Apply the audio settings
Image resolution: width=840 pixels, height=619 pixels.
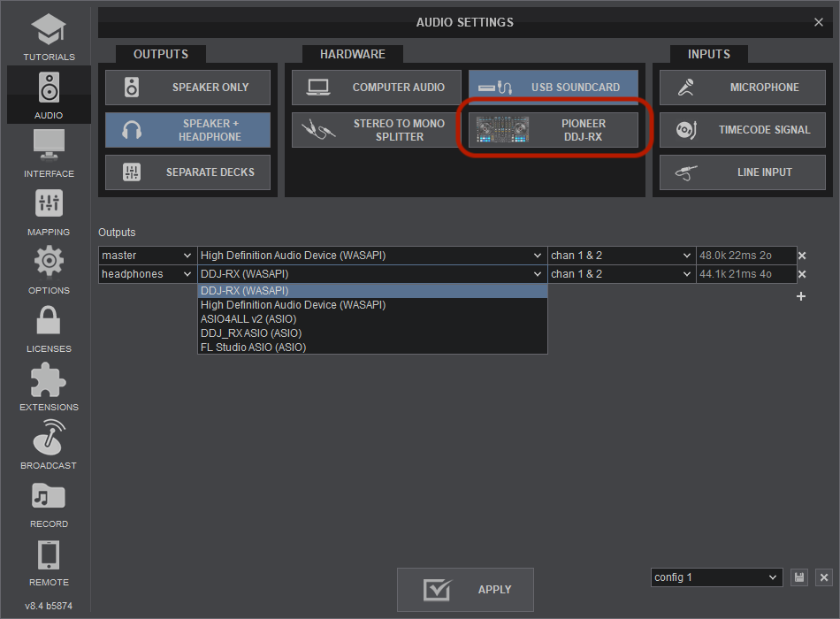click(x=465, y=590)
